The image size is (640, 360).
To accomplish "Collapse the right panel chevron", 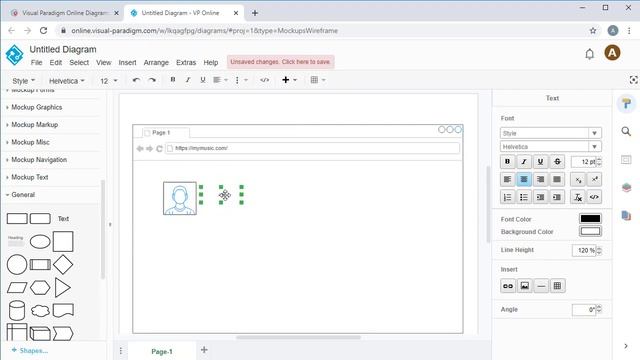I will pos(626,346).
